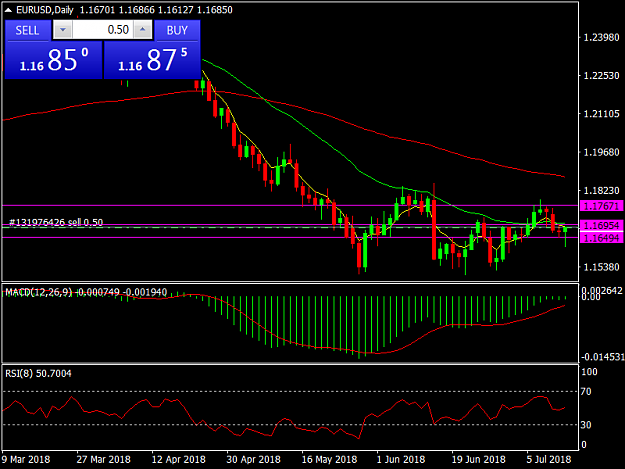Select the #131976426 sell 0.50 order line label

(56, 222)
